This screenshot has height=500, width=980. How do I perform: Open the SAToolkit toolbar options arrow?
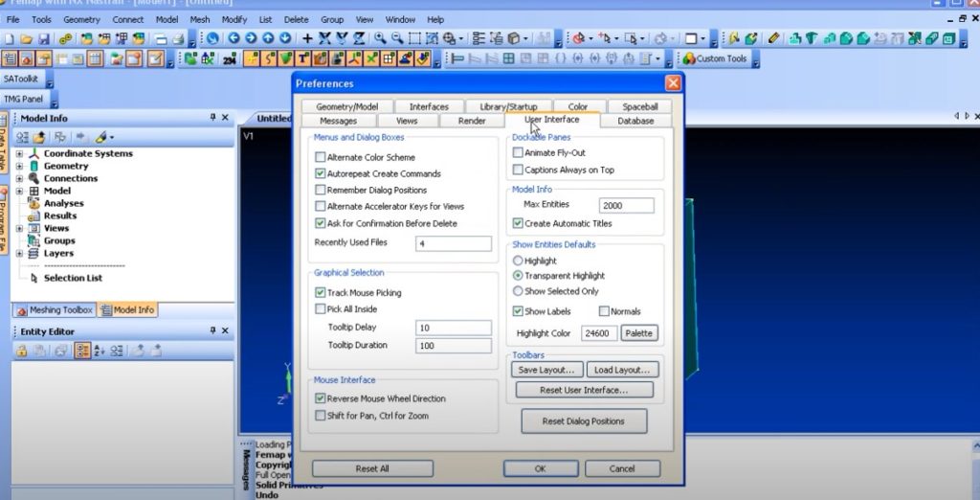(x=50, y=81)
